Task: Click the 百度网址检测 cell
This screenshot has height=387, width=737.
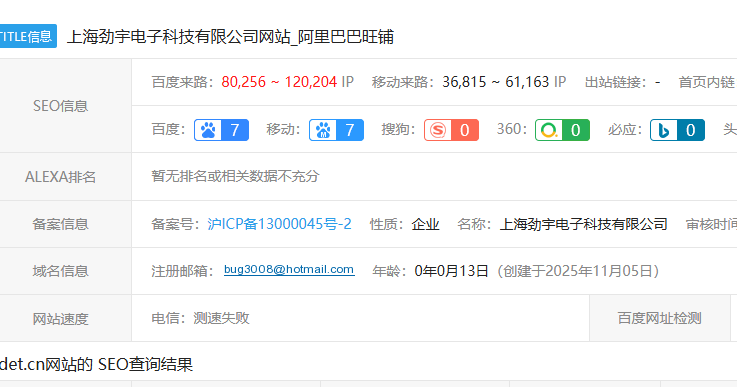Action: pos(659,318)
